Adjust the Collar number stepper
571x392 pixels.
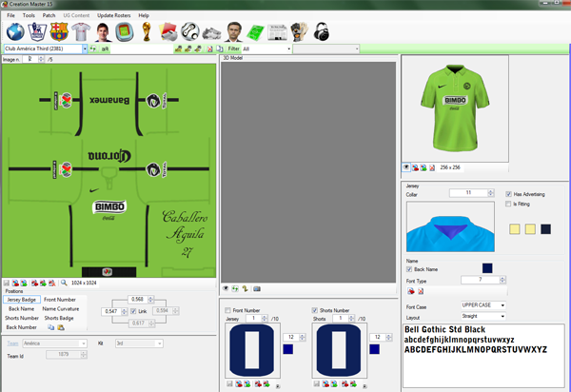[x=491, y=192]
